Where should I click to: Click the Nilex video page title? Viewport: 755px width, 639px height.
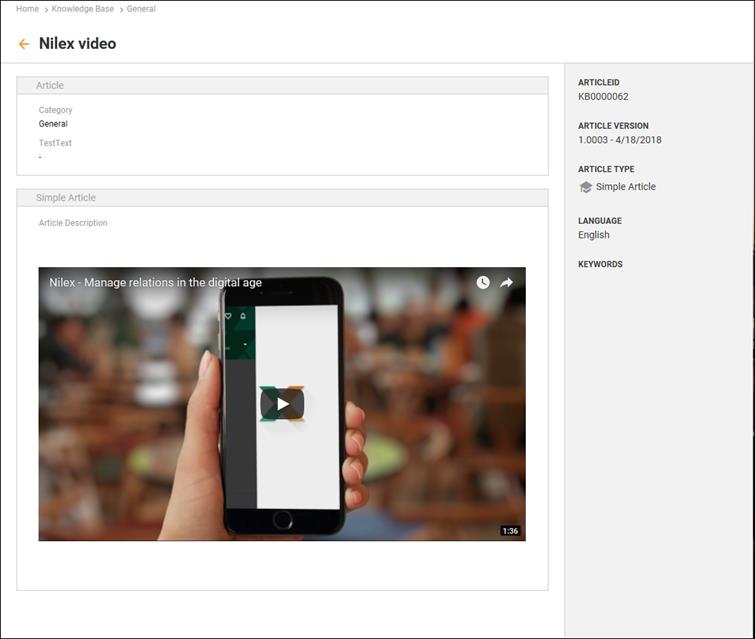(x=77, y=44)
